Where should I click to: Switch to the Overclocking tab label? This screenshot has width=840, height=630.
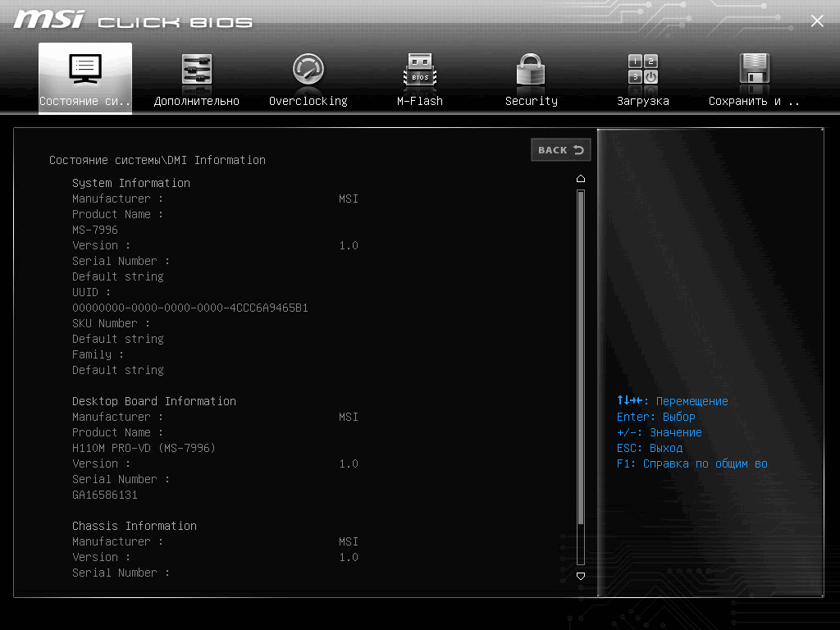coord(308,101)
